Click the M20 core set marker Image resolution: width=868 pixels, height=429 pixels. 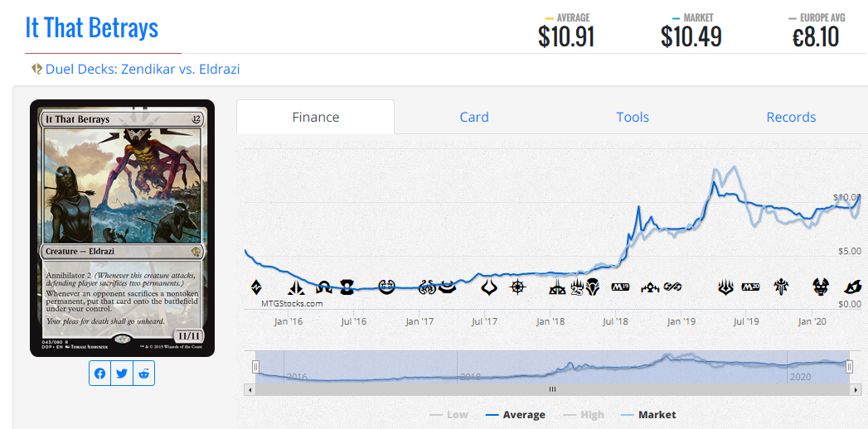point(751,287)
